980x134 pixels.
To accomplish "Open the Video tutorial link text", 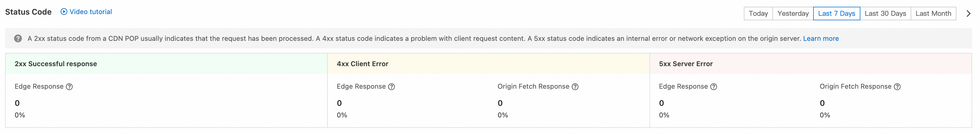I will [90, 12].
